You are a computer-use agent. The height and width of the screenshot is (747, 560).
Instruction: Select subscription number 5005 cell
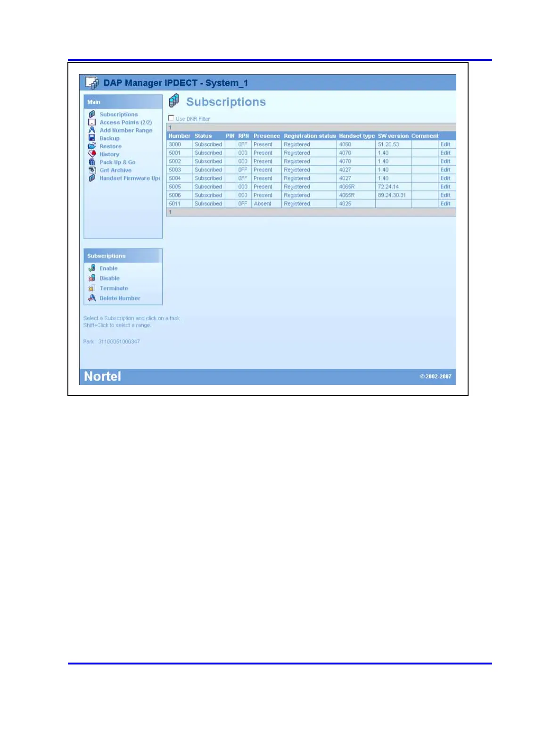tap(180, 187)
